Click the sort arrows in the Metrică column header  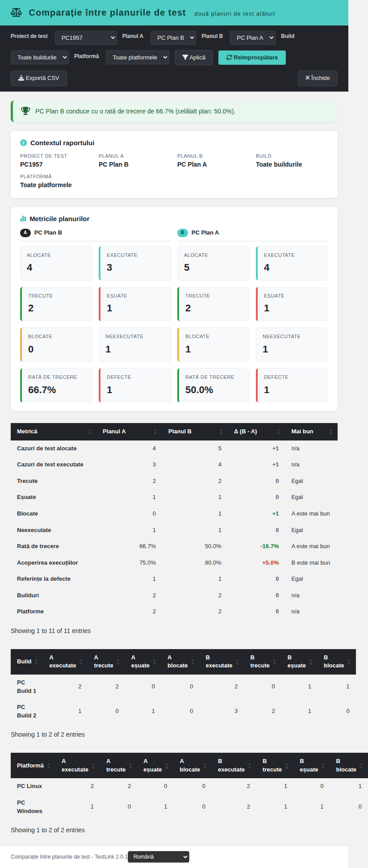tap(90, 432)
